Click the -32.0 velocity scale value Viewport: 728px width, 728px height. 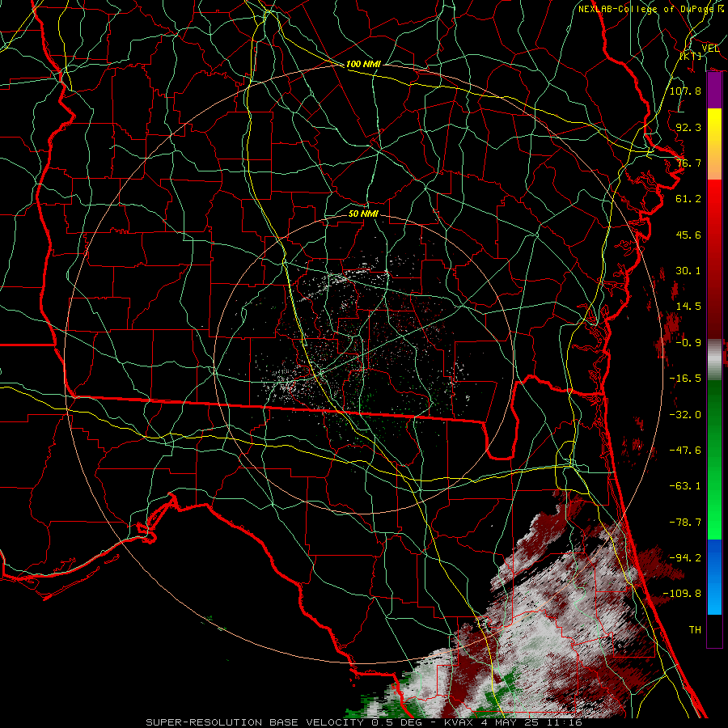pos(685,415)
